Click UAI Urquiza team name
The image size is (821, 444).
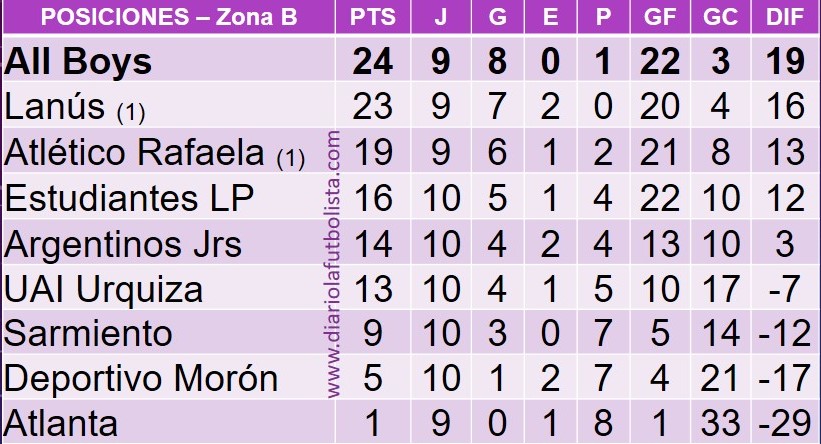pyautogui.click(x=103, y=289)
